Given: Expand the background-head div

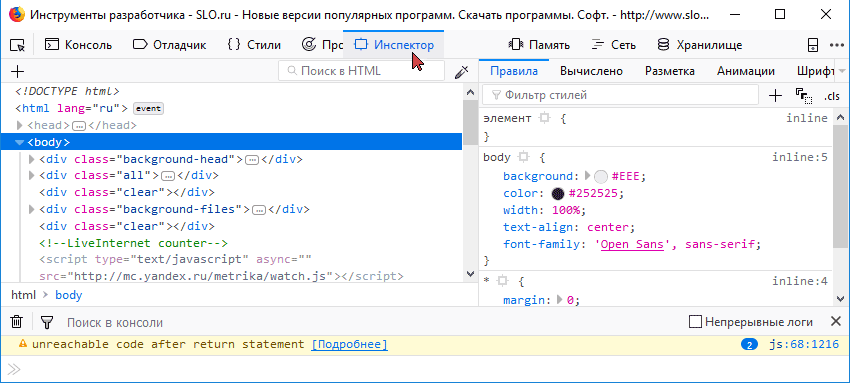Looking at the screenshot, I should pos(31,159).
